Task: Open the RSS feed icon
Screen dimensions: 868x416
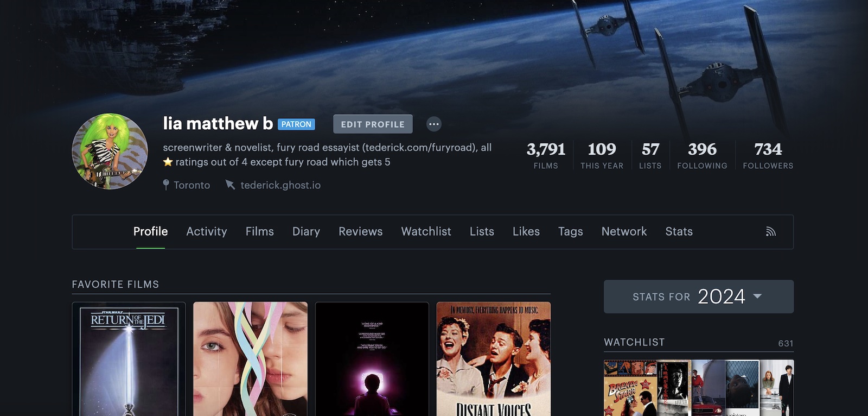Action: pos(770,232)
